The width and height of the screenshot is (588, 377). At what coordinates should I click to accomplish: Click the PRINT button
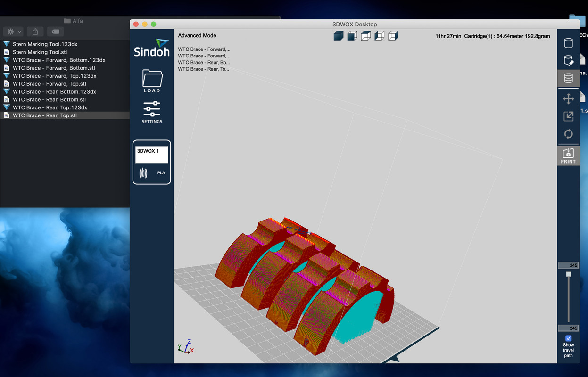coord(568,156)
